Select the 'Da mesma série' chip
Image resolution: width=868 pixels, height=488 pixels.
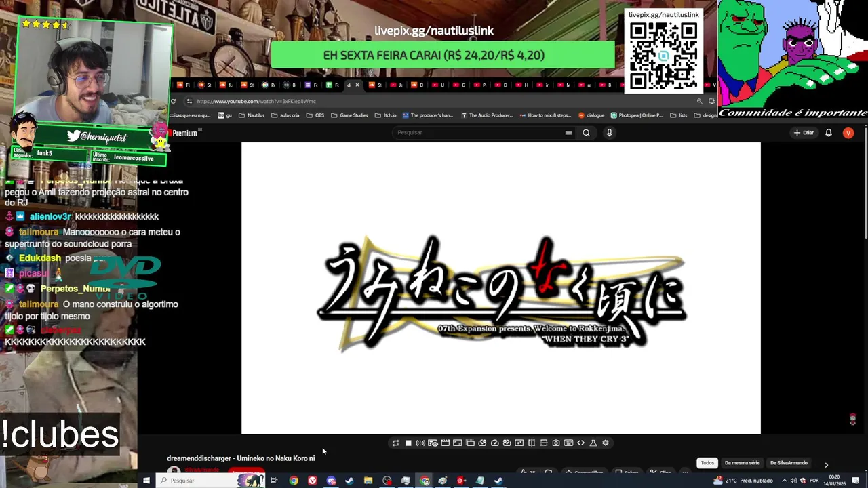point(742,463)
